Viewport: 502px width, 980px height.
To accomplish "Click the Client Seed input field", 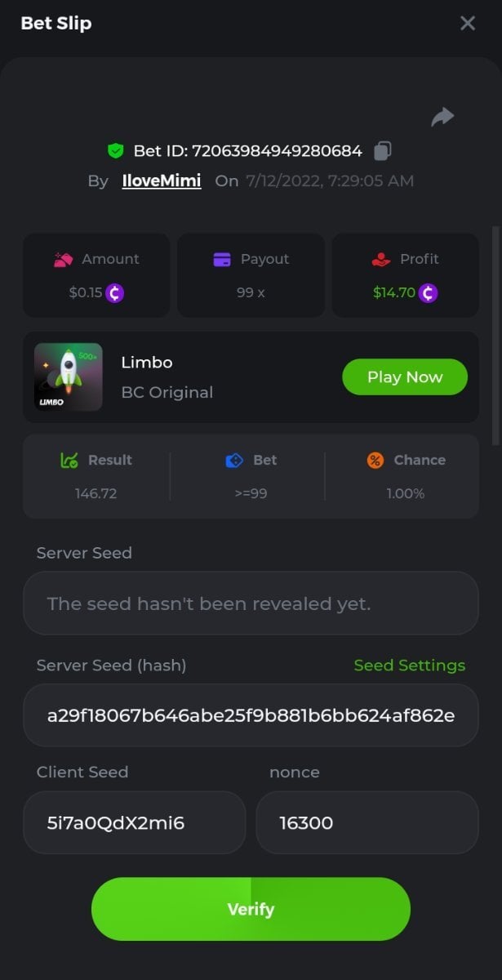I will (134, 822).
